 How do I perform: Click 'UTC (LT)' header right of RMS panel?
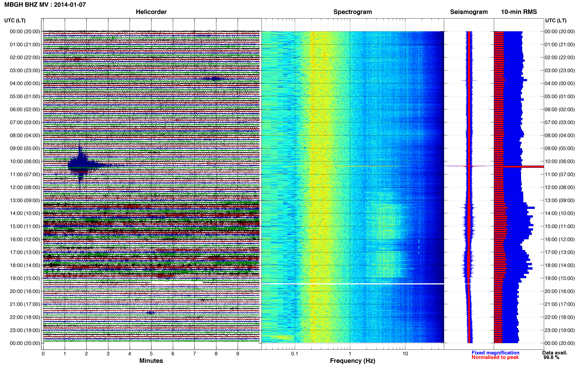pos(556,20)
